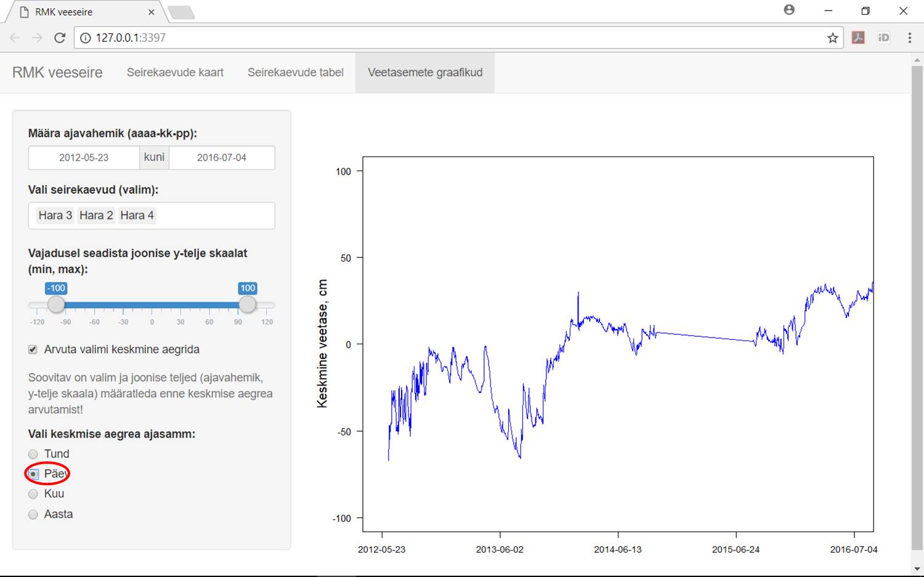Open the PDF extension icon
The height and width of the screenshot is (577, 924).
(858, 38)
